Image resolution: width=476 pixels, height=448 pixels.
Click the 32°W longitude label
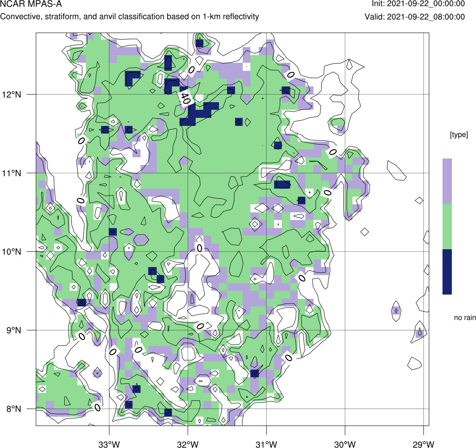point(188,444)
